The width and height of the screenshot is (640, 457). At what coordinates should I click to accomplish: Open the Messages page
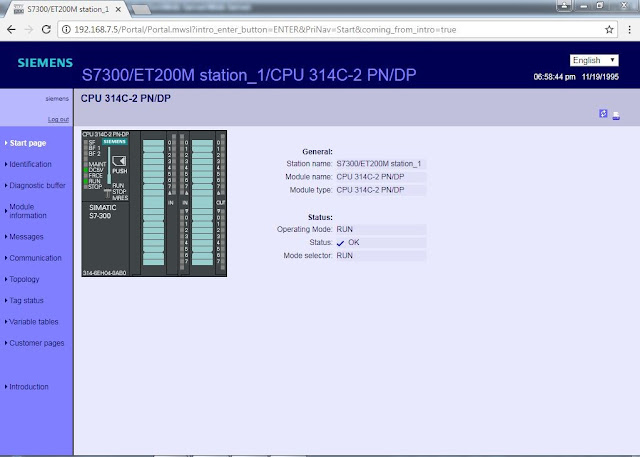click(26, 237)
